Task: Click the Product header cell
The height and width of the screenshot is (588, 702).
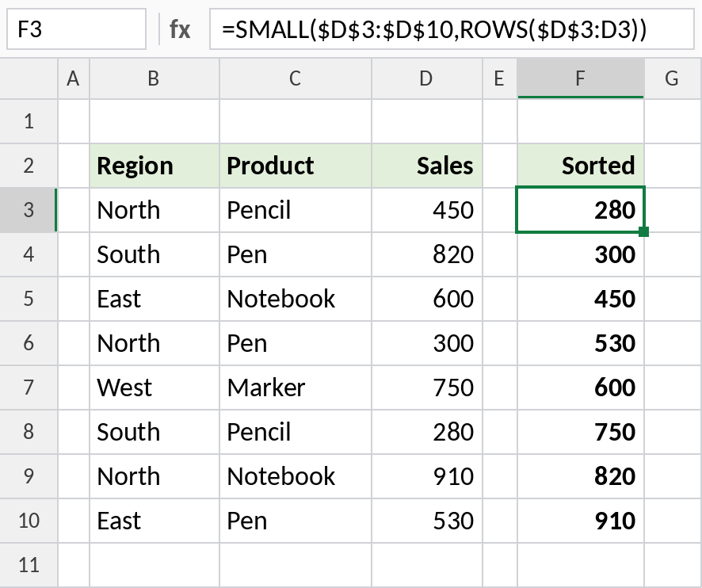Action: click(x=296, y=166)
